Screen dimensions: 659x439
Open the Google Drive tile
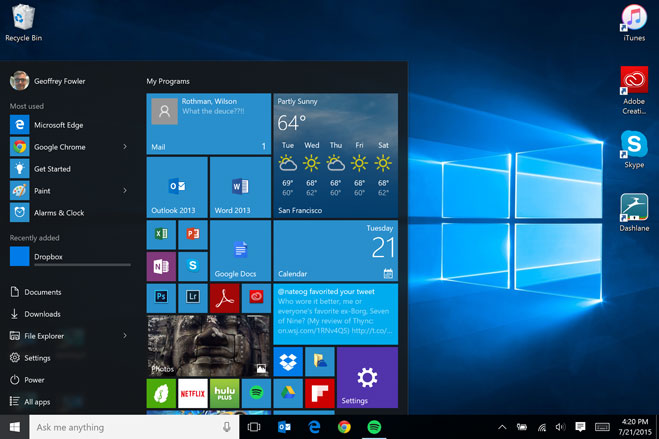[x=288, y=393]
